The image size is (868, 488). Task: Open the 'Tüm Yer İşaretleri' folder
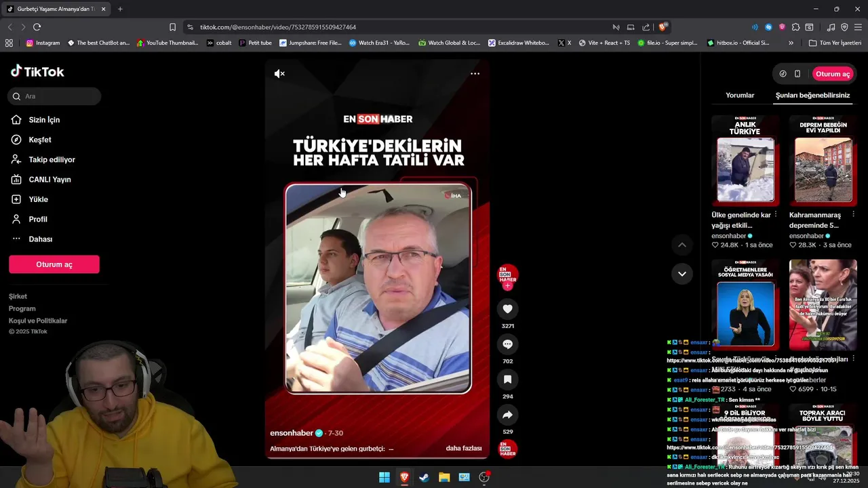click(835, 43)
